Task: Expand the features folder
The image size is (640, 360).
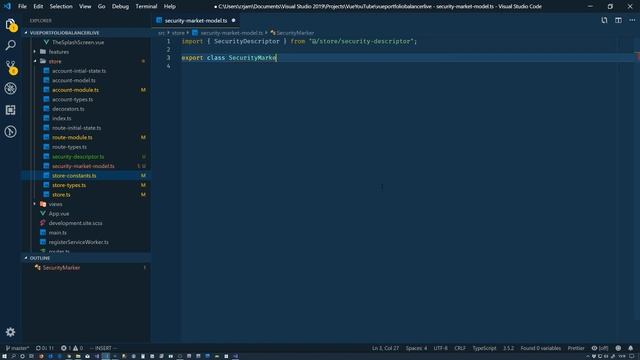Action: pyautogui.click(x=59, y=52)
